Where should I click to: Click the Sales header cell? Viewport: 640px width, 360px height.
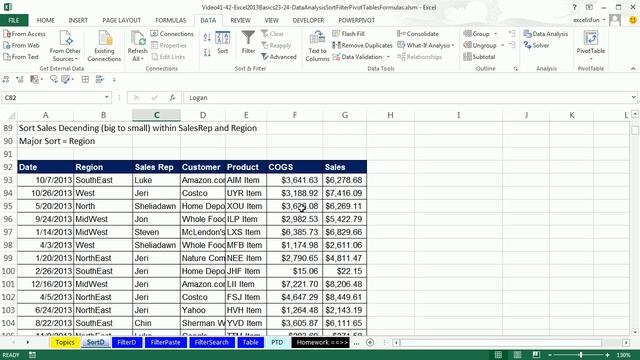[344, 167]
